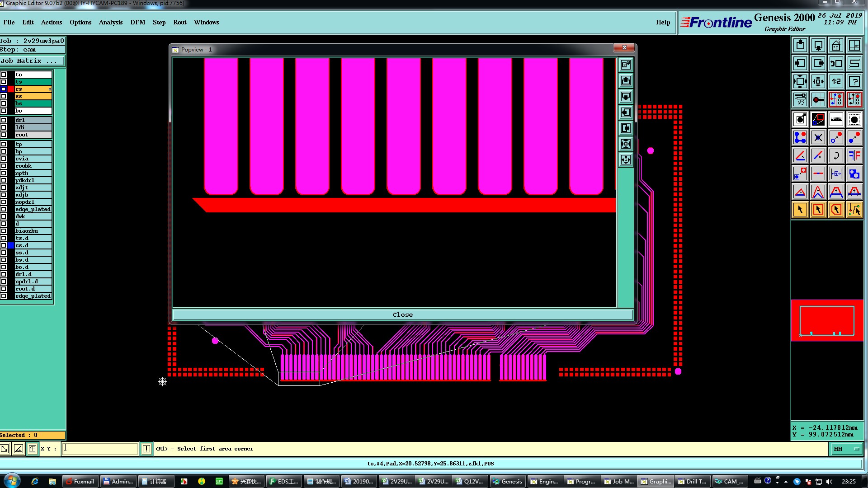Viewport: 868px width, 488px height.
Task: Click the question mark help icon
Action: [x=854, y=81]
